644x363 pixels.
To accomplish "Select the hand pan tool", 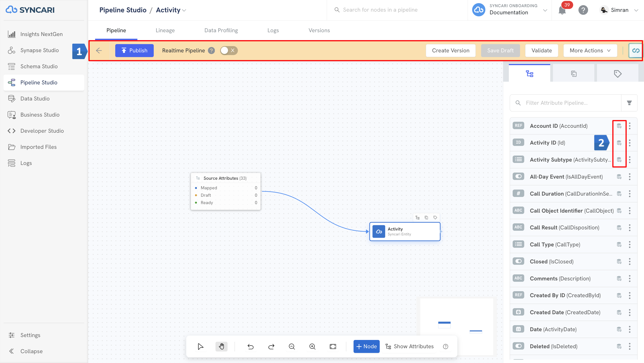I will 221,346.
